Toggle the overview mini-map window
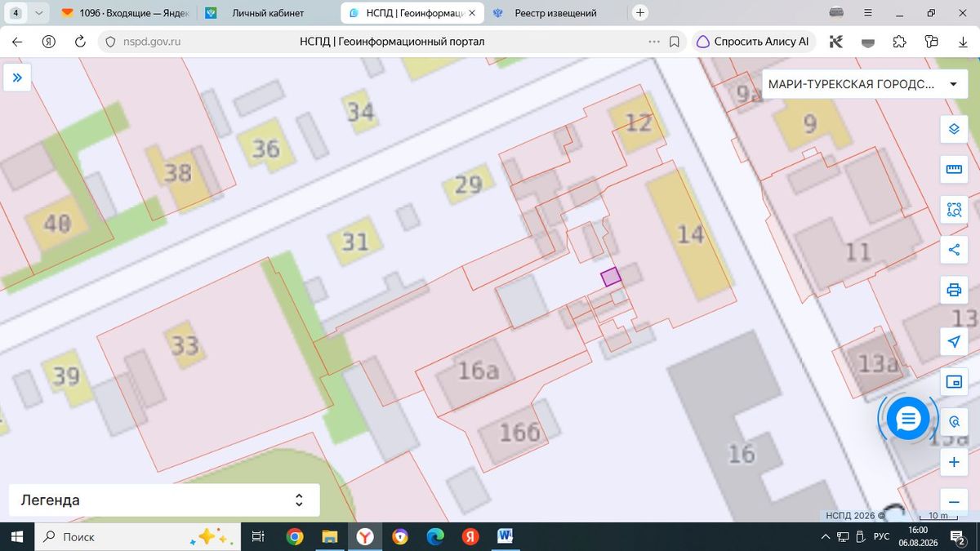Screen dimensions: 980x551 (x=953, y=382)
